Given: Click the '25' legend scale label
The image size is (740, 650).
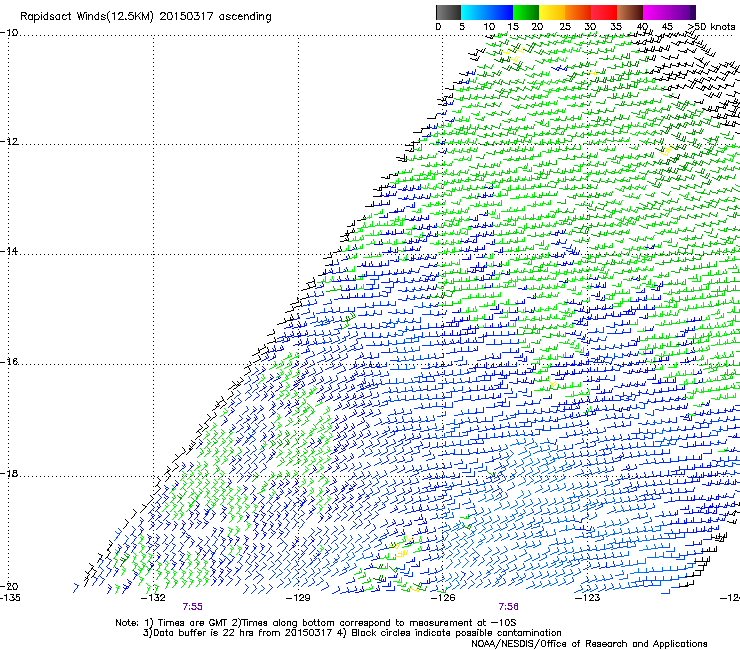Looking at the screenshot, I should [565, 27].
